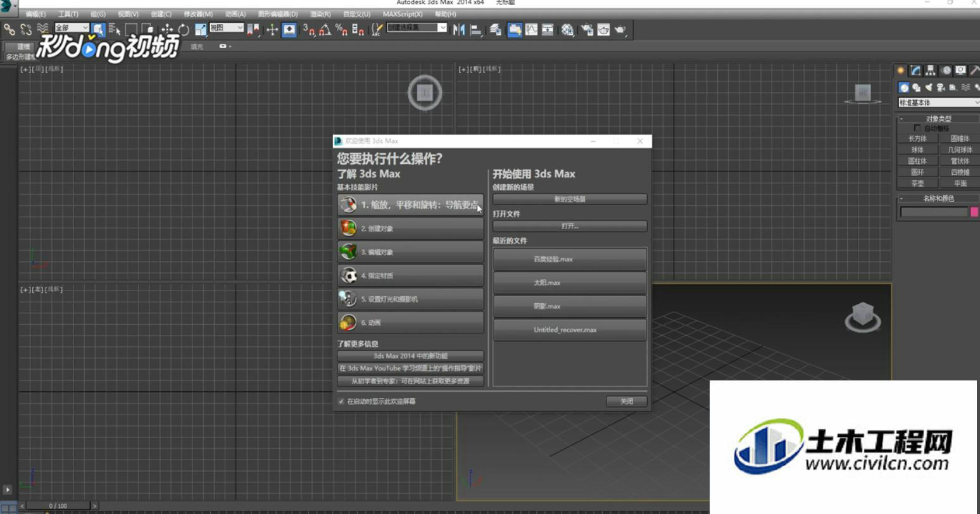Click the 长方体 primitive button
The image size is (980, 514).
pos(917,139)
